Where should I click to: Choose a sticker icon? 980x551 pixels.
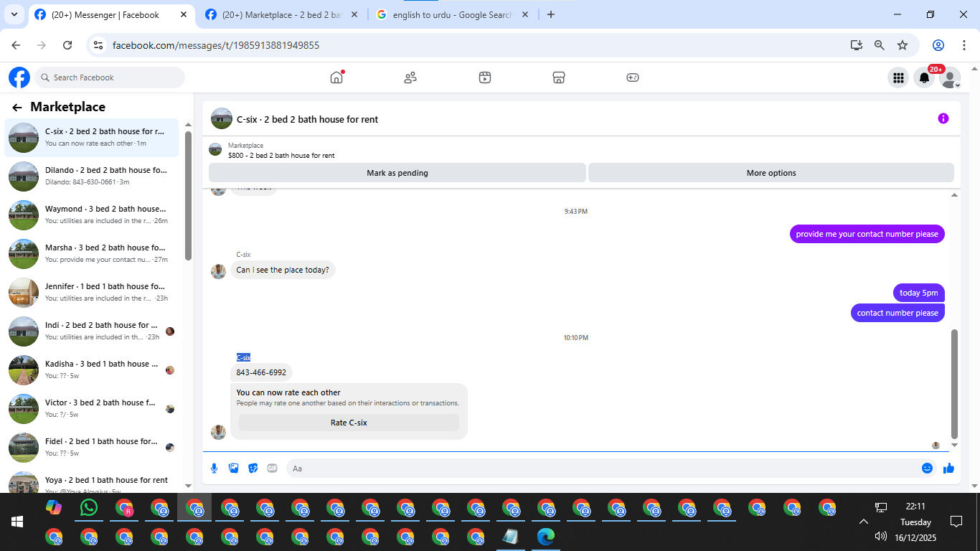point(253,468)
